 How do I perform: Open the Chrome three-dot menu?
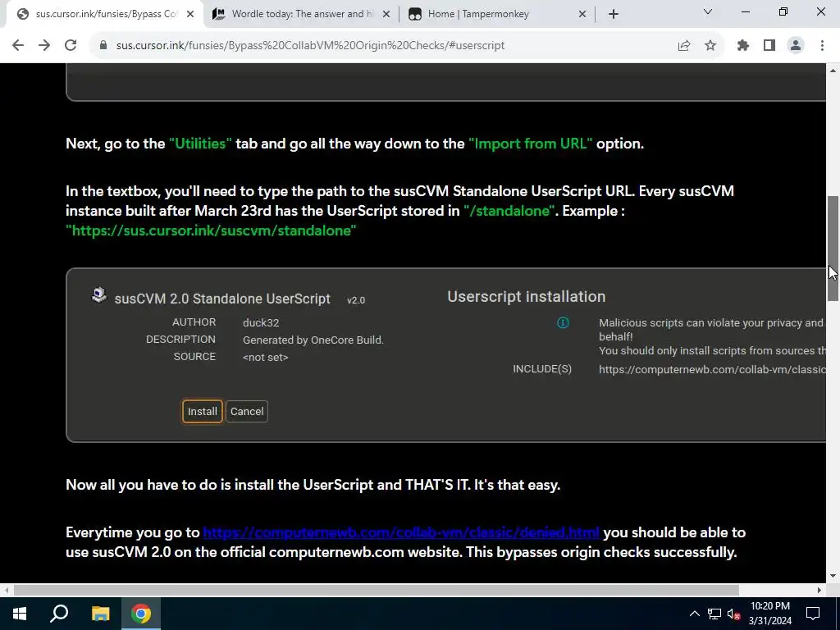point(822,46)
